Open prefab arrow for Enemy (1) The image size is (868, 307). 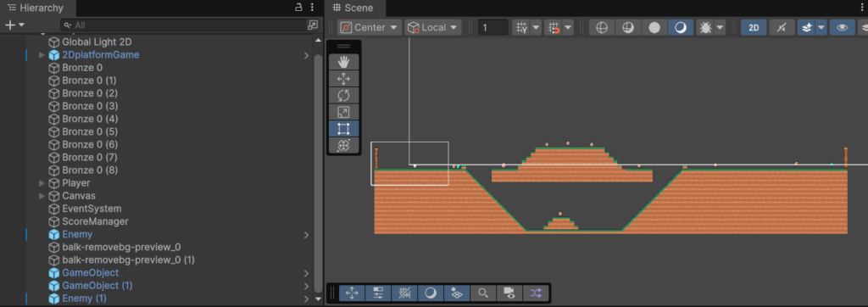[306, 299]
